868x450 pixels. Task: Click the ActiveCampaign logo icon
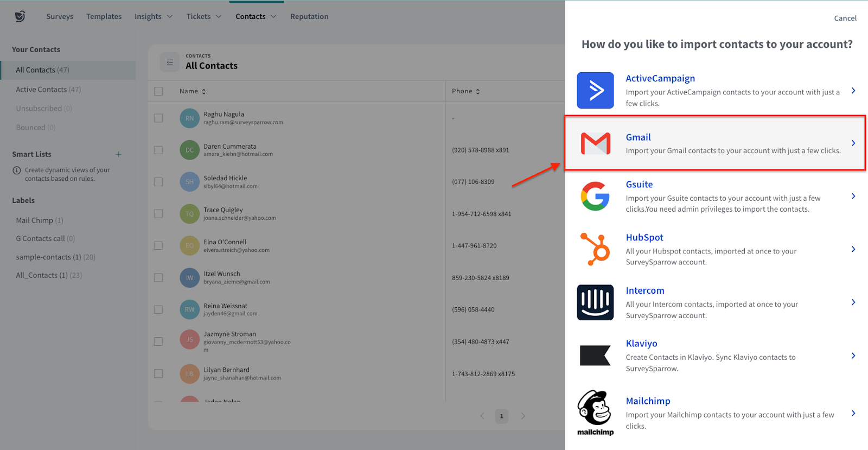(595, 90)
